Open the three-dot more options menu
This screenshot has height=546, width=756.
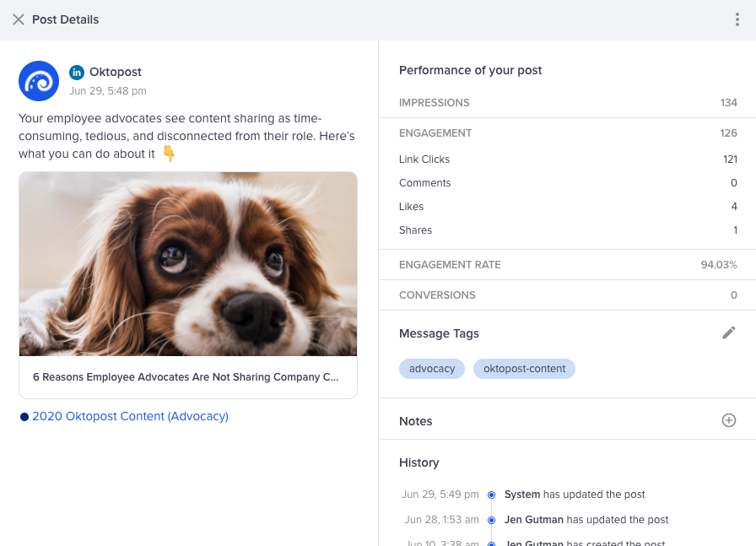click(x=737, y=19)
